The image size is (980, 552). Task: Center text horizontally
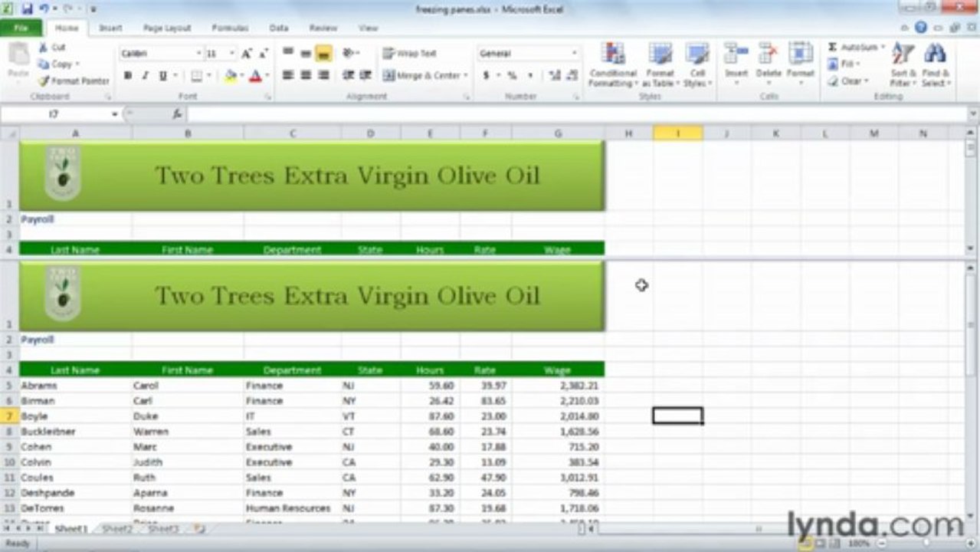tap(306, 75)
